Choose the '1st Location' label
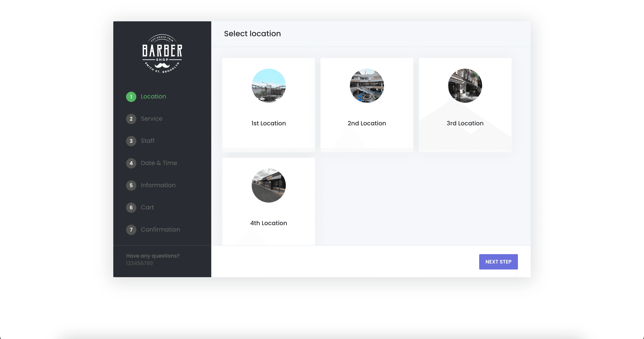Viewport: 644px width, 339px height. click(x=269, y=123)
